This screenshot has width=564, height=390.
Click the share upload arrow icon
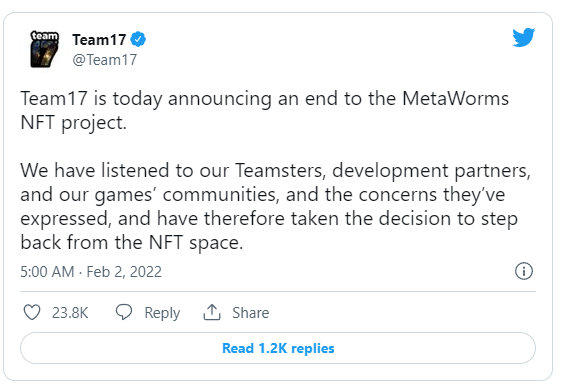coord(212,312)
